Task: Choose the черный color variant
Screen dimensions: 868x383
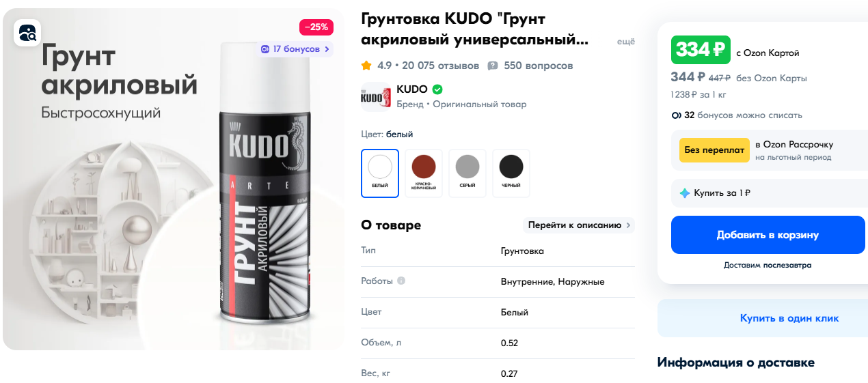Action: [x=511, y=173]
